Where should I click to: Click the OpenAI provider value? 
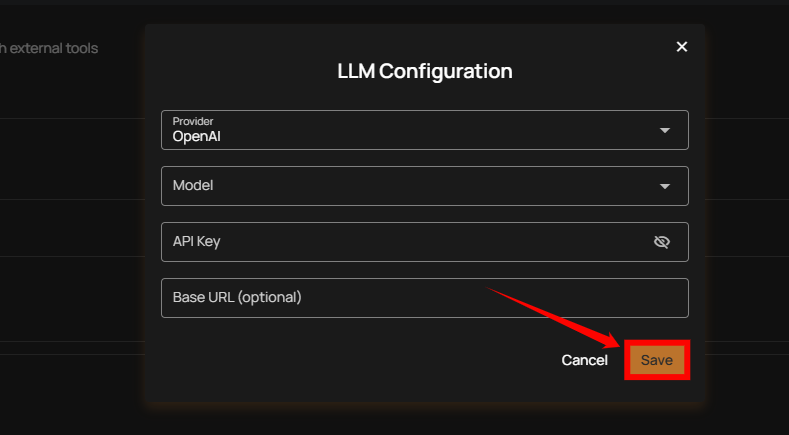point(196,136)
